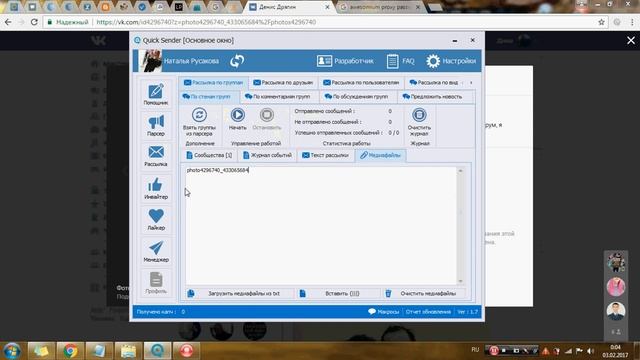Screen dimensions: 640x360
Task: Select По комментариям групп subtab
Action: point(278,97)
